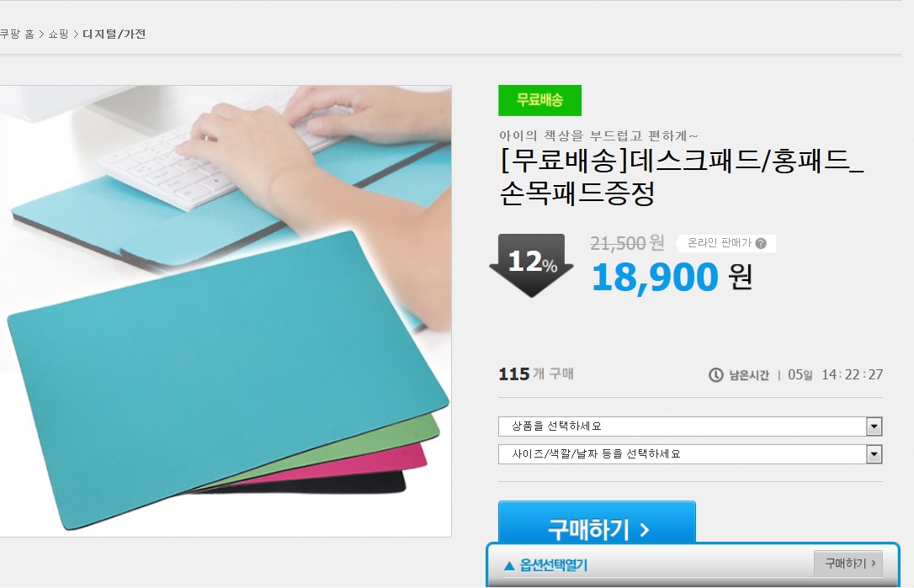Open the 상품을 선택하세요 dropdown arrow
Screen dimensions: 914x588
(x=874, y=426)
